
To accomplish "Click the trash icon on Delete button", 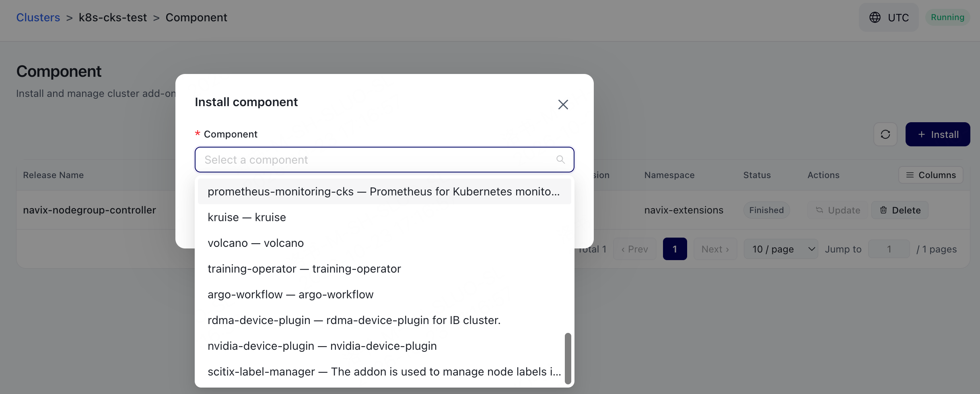I will tap(883, 210).
